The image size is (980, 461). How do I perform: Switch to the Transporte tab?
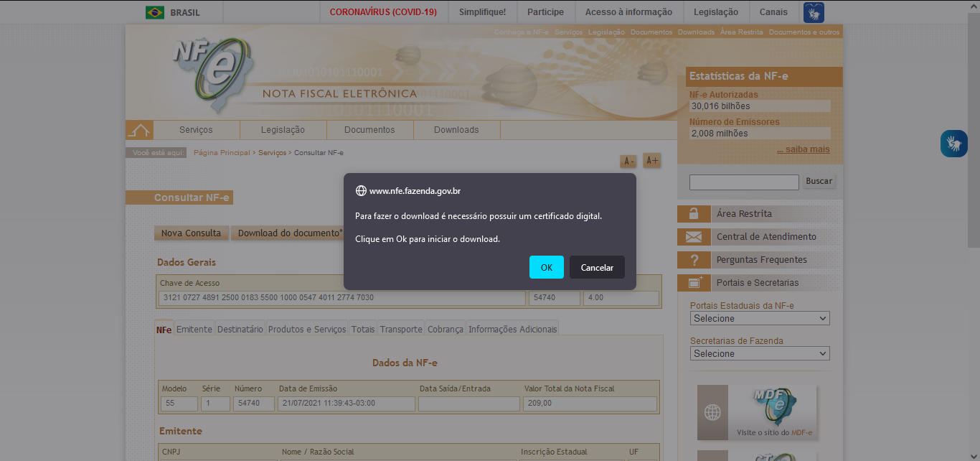point(401,329)
